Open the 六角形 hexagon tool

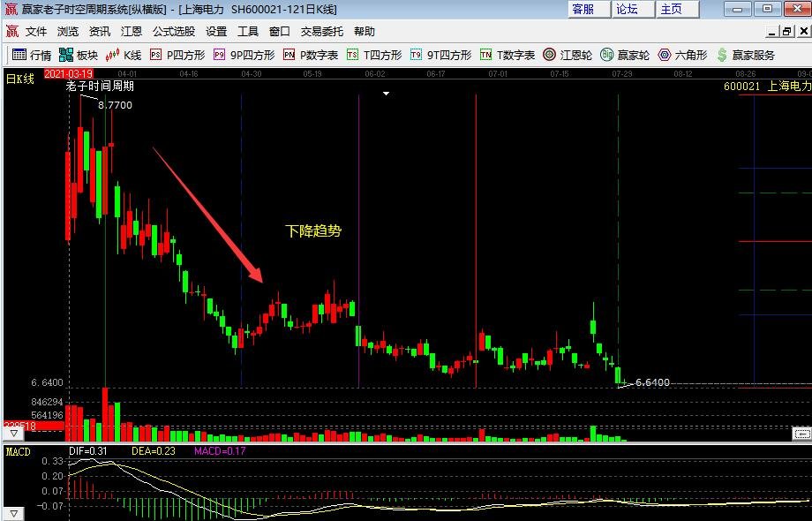coord(682,55)
